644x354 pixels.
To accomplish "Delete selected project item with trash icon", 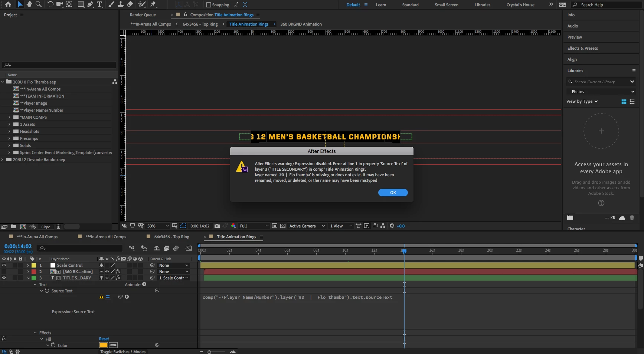I will click(x=58, y=227).
